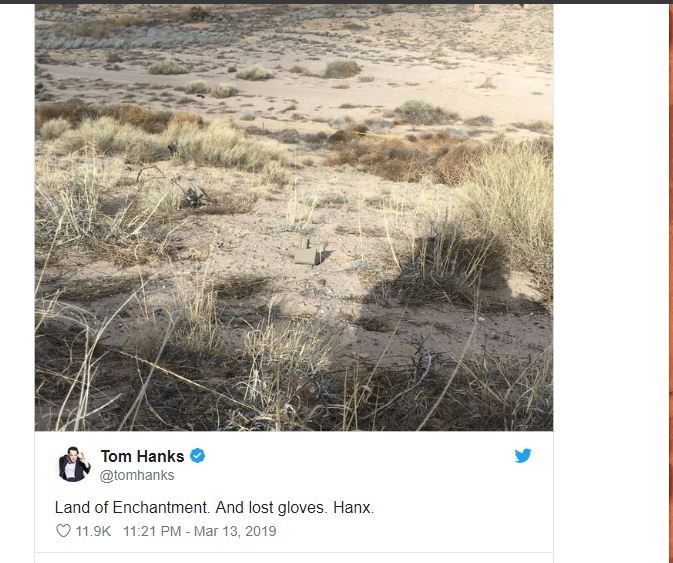Click the dark bar above the page
This screenshot has height=563, width=673.
[336, 2]
